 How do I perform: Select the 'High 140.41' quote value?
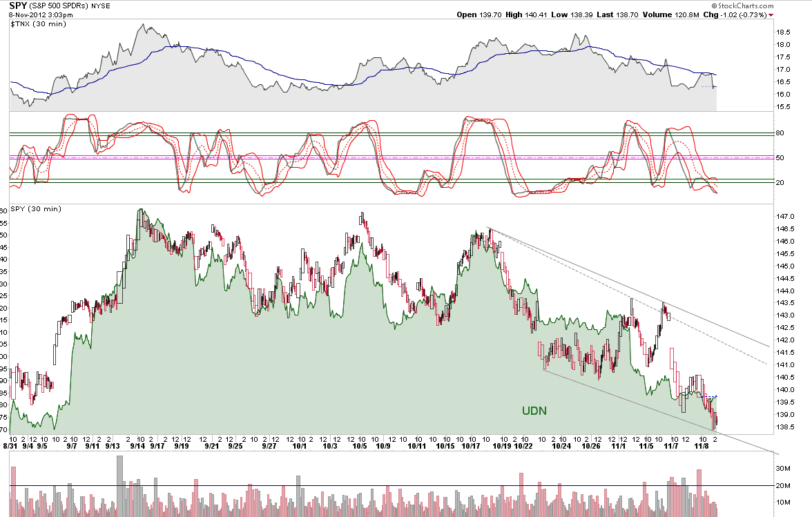click(x=526, y=15)
